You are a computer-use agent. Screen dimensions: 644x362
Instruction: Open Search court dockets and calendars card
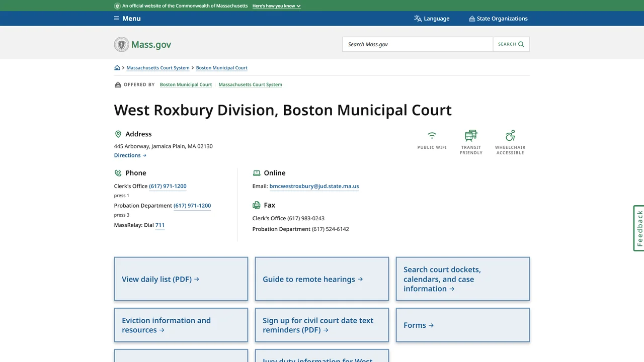463,279
